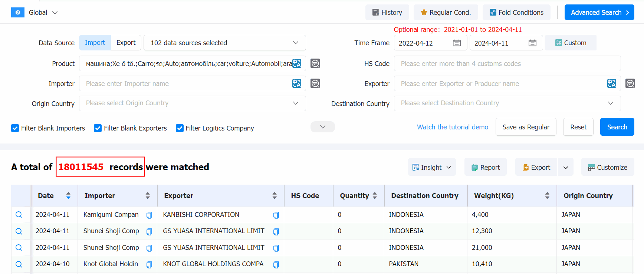This screenshot has height=274, width=644.
Task: Uncheck Filter Blank Importers
Action: click(x=15, y=128)
